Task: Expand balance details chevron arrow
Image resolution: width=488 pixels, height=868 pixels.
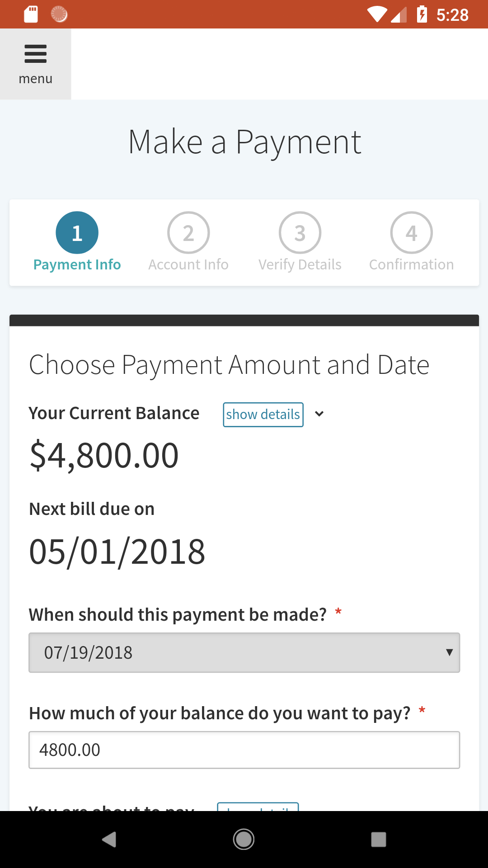Action: 319,414
